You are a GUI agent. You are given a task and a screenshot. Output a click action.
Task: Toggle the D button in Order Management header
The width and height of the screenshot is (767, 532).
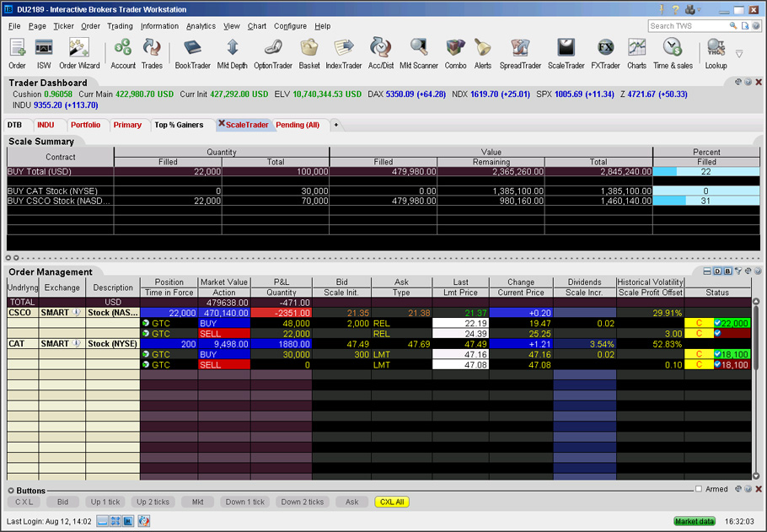pyautogui.click(x=717, y=271)
